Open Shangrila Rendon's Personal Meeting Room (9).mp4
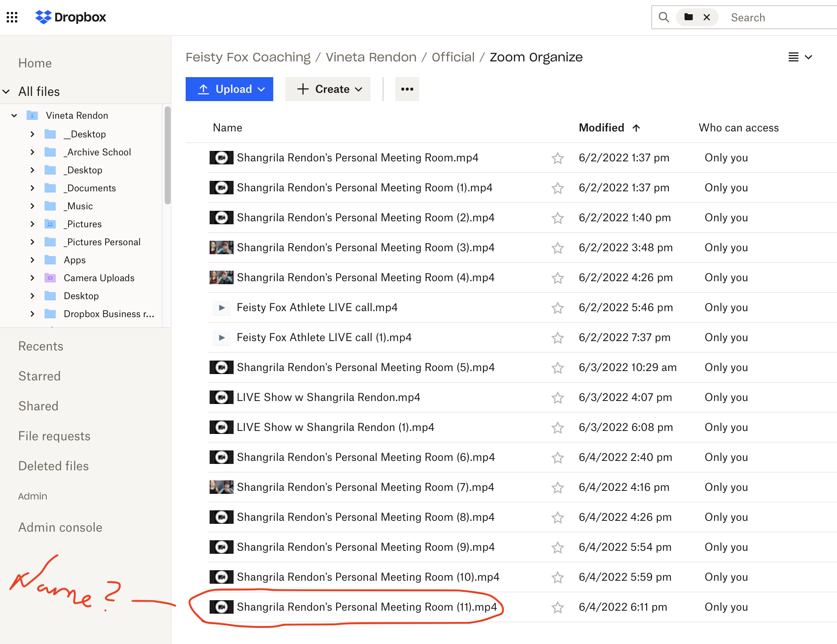Screen dimensions: 837x644 (x=366, y=547)
